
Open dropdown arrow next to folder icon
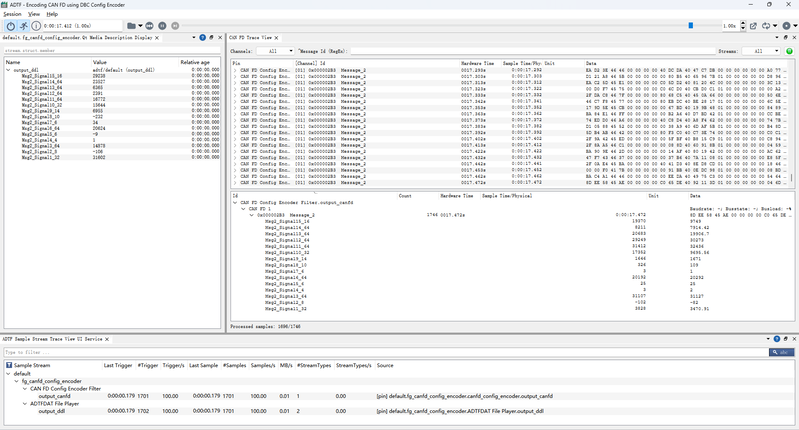(x=140, y=26)
